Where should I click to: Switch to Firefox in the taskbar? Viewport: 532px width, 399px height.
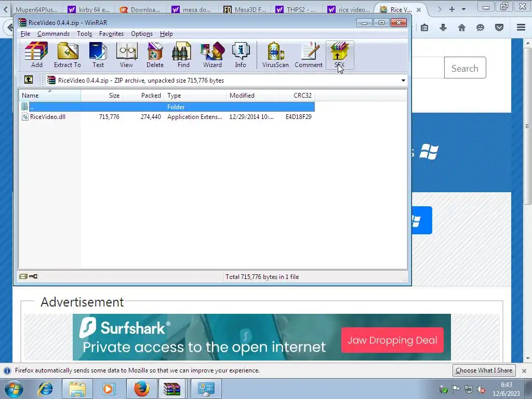click(141, 389)
